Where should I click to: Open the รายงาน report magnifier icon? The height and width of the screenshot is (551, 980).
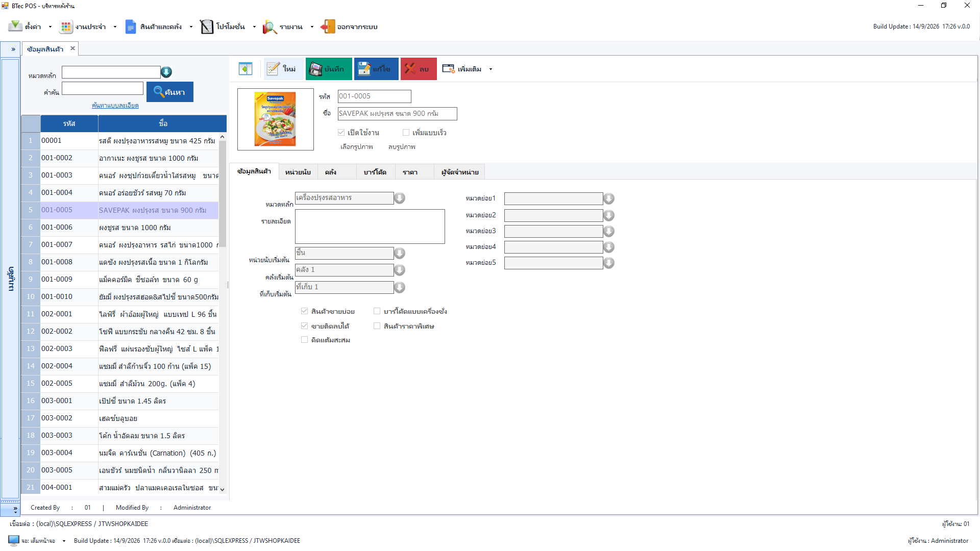click(269, 27)
